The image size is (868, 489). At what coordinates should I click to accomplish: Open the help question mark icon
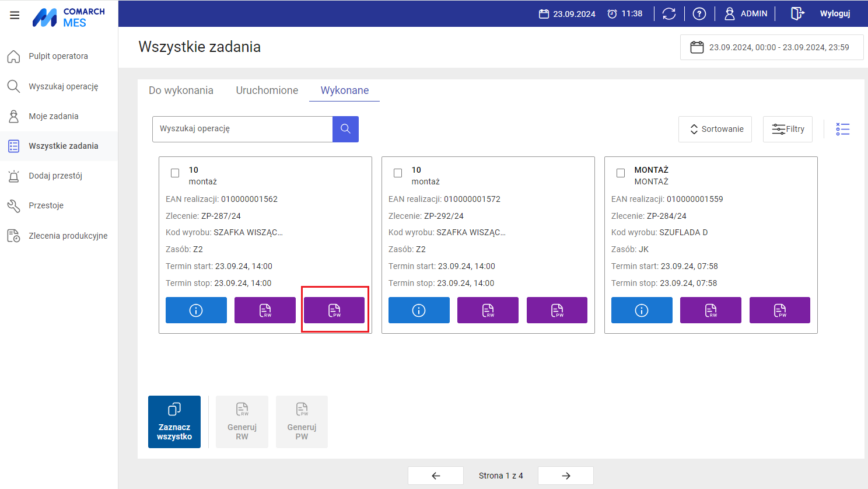[699, 13]
